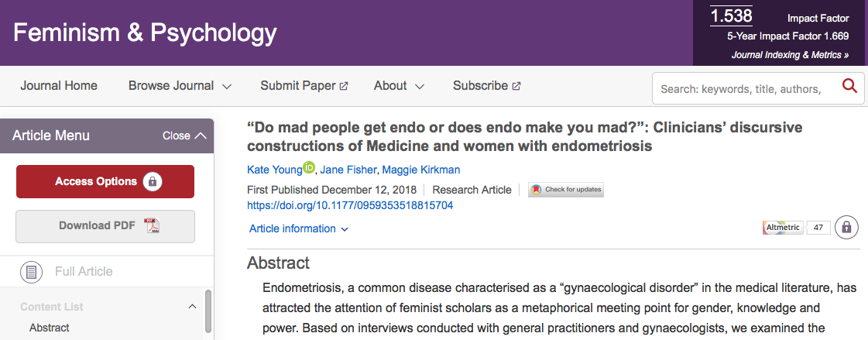The height and width of the screenshot is (340, 868).
Task: Click the round lock icon beside Altmetric
Action: [x=846, y=228]
